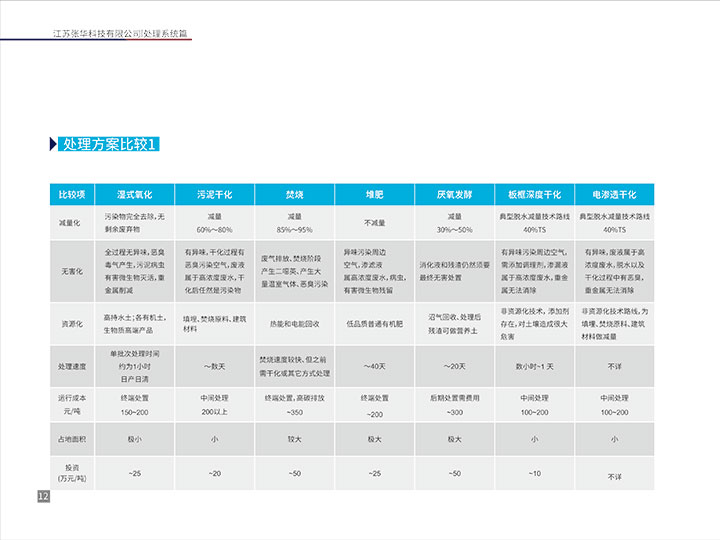Select the 占地面积 row label
Screen dimensions: 720x540
(x=72, y=438)
